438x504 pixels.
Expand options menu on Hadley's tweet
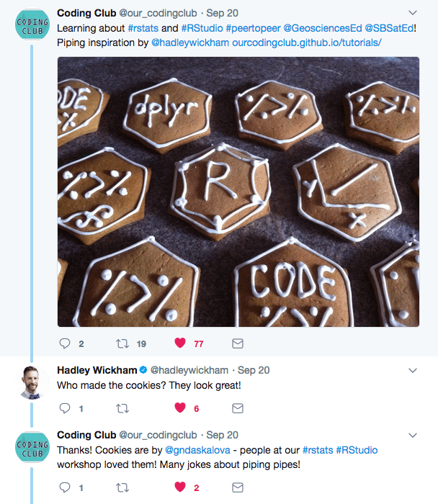413,370
